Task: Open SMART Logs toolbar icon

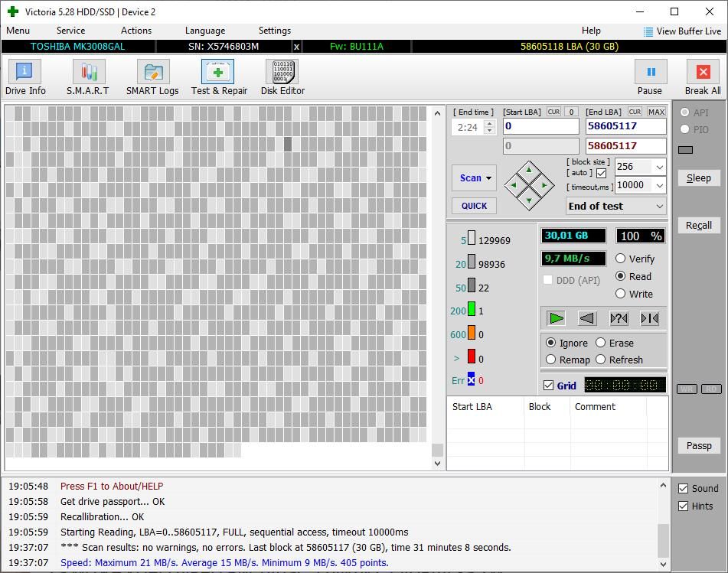Action: 153,73
